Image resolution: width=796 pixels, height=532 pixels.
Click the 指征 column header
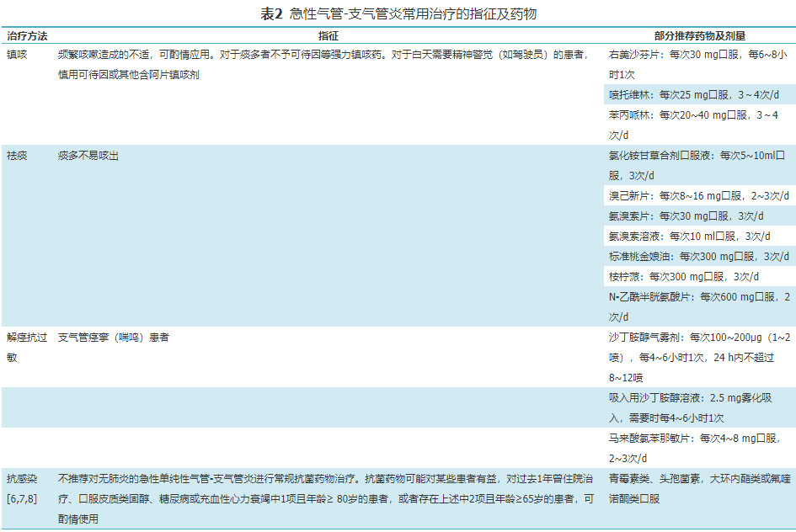pos(329,37)
